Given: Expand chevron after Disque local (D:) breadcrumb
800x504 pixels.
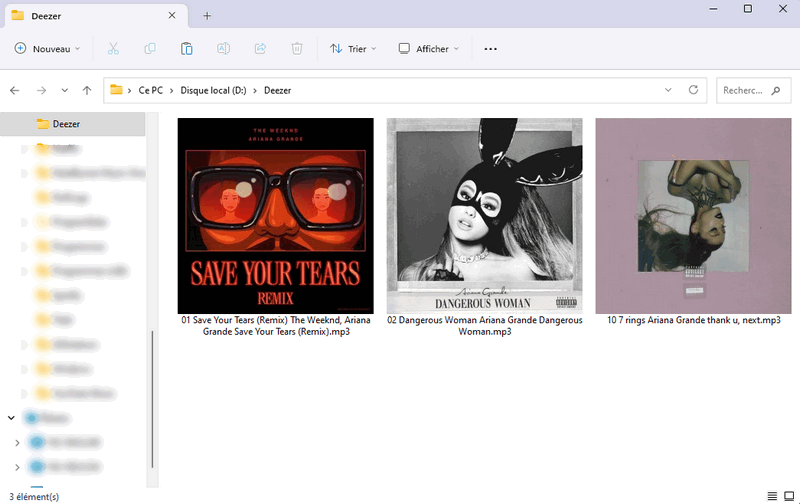Looking at the screenshot, I should [x=255, y=90].
